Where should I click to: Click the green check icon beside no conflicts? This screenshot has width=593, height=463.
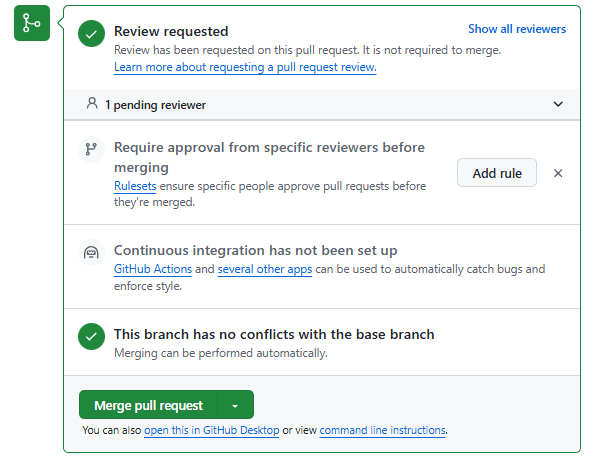[92, 337]
